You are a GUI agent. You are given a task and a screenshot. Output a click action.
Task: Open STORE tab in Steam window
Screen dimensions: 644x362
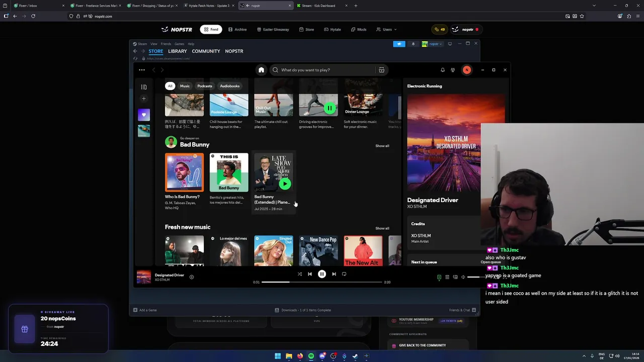tap(155, 51)
